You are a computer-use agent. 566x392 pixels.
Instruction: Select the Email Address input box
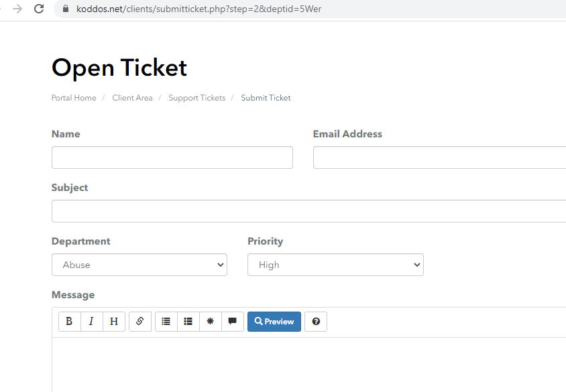pyautogui.click(x=439, y=157)
